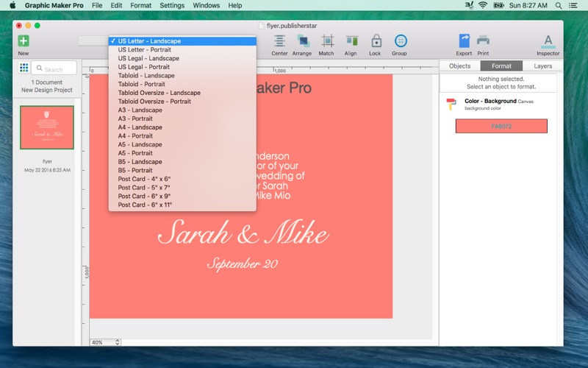Image resolution: width=588 pixels, height=368 pixels.
Task: Click the grid view icon beside Search
Action: tap(24, 68)
